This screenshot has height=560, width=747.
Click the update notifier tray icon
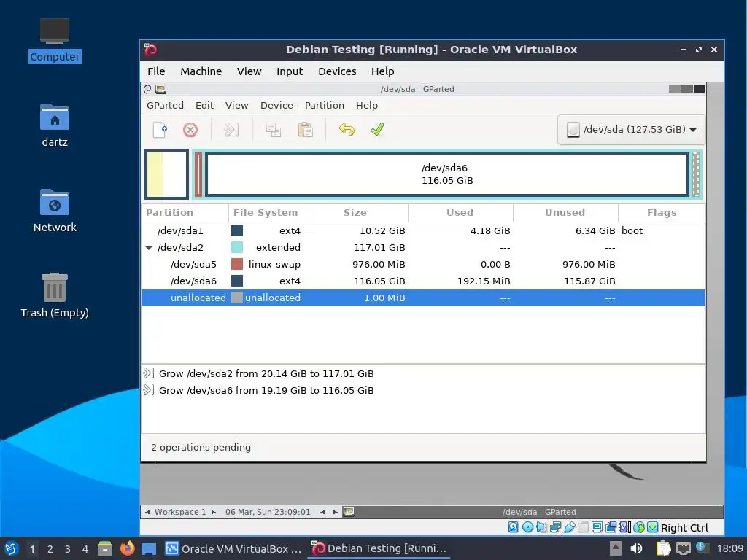703,548
